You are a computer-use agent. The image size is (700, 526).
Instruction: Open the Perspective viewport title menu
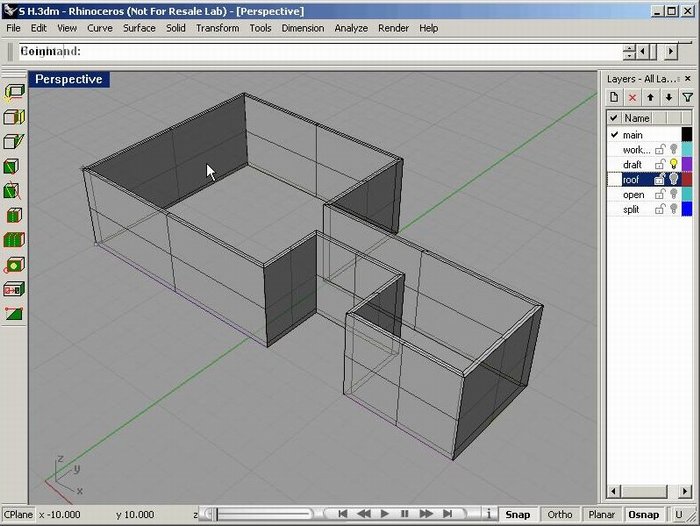coord(69,79)
